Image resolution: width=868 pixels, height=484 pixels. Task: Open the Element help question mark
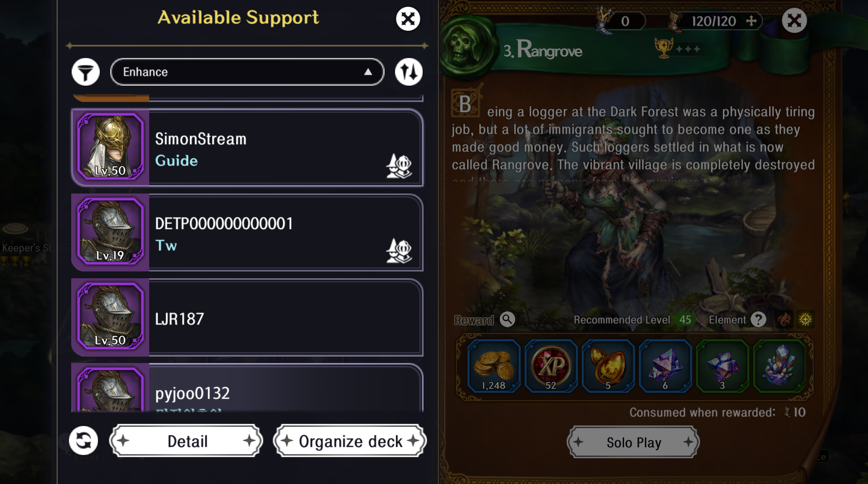click(x=758, y=319)
